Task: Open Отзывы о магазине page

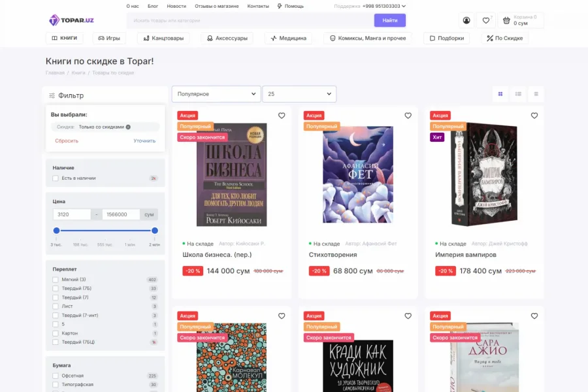Action: pos(217,6)
